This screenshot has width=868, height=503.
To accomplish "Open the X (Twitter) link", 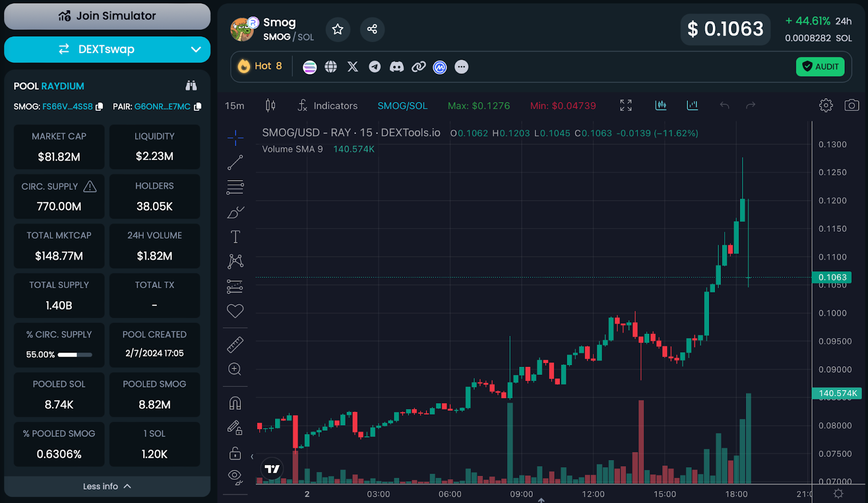I will (x=353, y=67).
